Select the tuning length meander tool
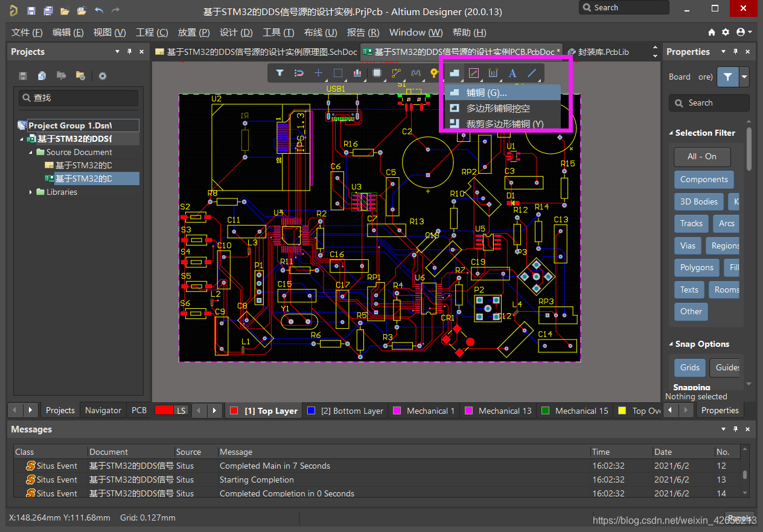This screenshot has width=763, height=532. 415,73
